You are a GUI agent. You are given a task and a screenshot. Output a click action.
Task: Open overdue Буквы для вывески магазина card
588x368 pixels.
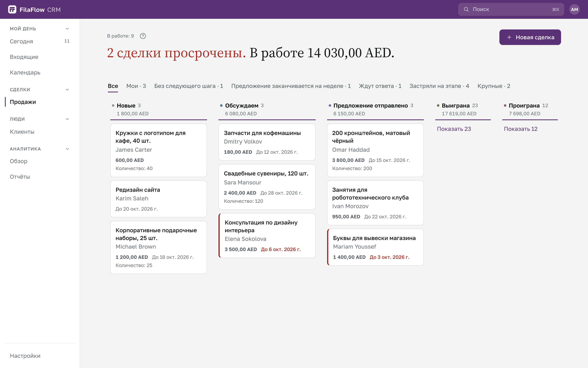click(x=375, y=247)
